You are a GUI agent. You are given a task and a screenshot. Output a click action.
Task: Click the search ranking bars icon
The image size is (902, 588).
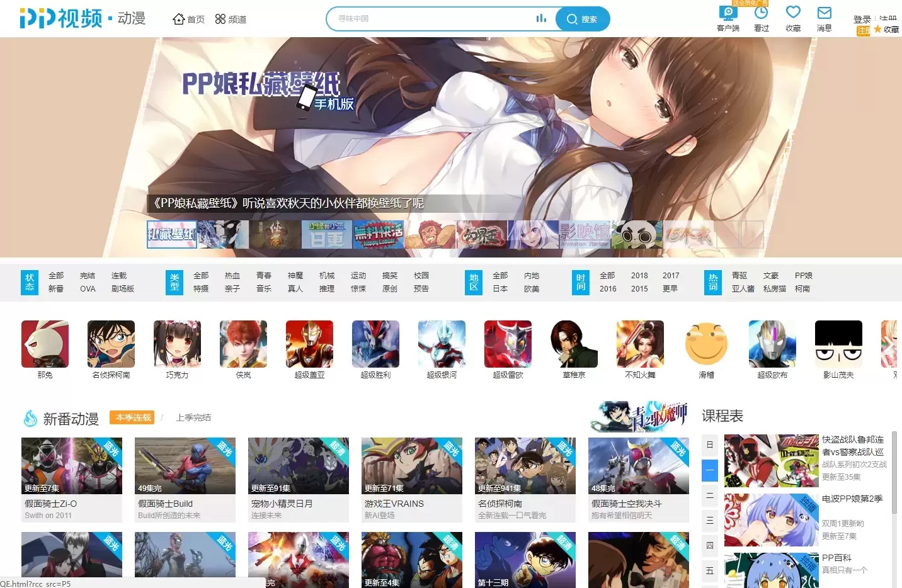pos(541,19)
